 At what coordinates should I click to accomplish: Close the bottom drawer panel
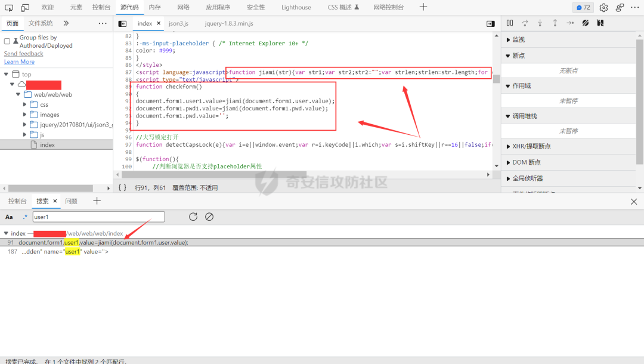pyautogui.click(x=634, y=201)
